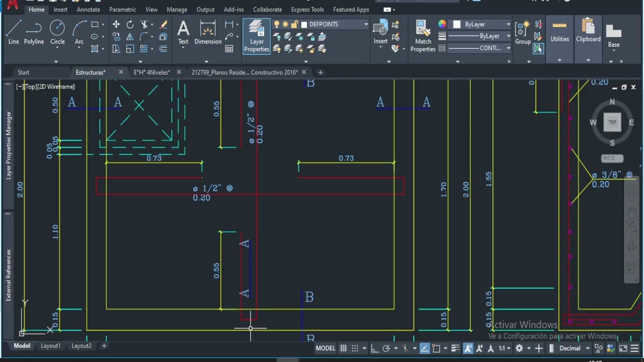Click the Group objects tool

tap(523, 32)
